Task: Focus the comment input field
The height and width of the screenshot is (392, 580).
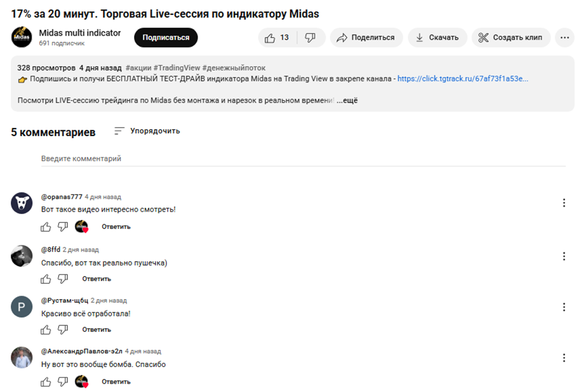Action: [x=303, y=159]
